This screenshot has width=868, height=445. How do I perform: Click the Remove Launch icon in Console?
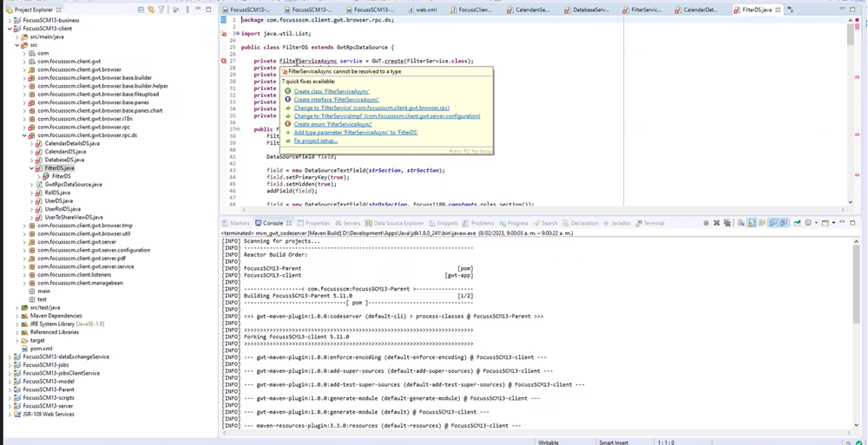tap(716, 223)
